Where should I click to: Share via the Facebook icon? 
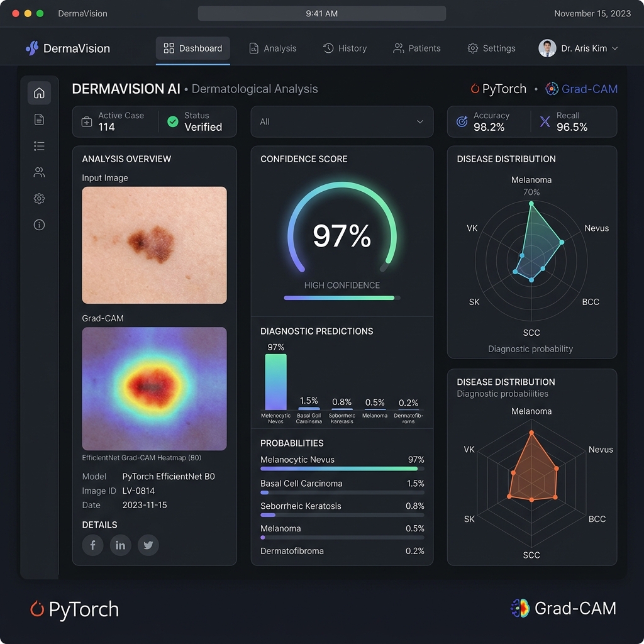pos(93,545)
